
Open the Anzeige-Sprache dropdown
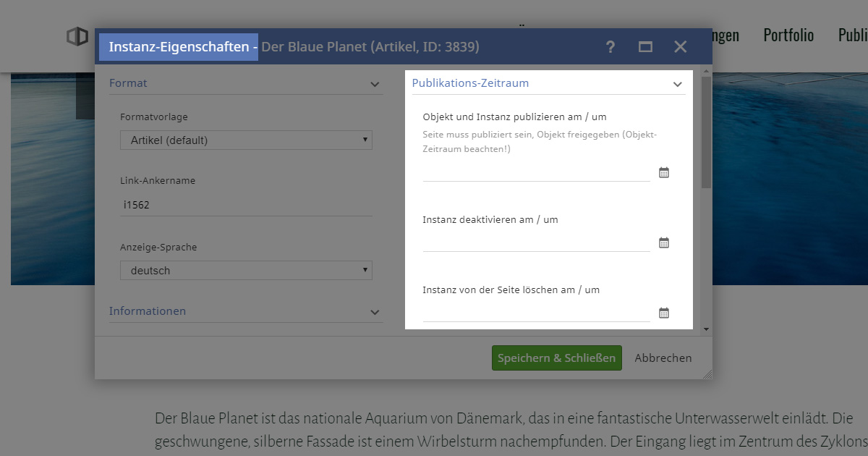coord(246,271)
